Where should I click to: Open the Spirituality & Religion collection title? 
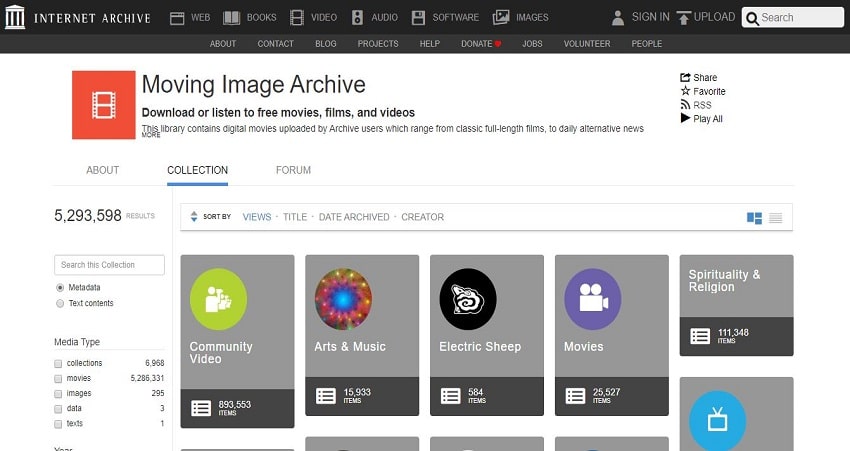click(x=724, y=281)
